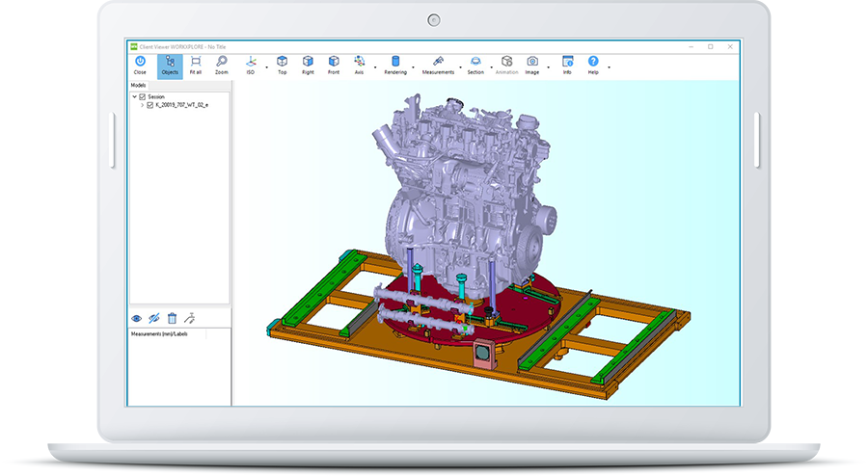
Task: Collapse the Session tree node
Action: coord(134,96)
